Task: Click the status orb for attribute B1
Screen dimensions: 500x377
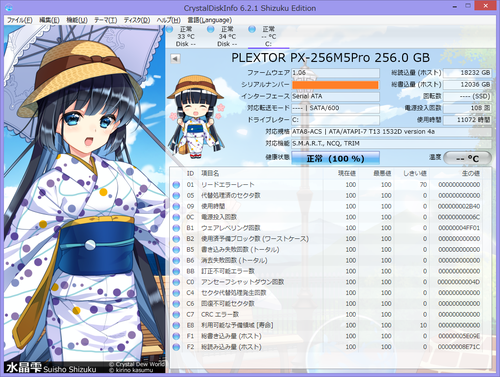Action: point(176,228)
